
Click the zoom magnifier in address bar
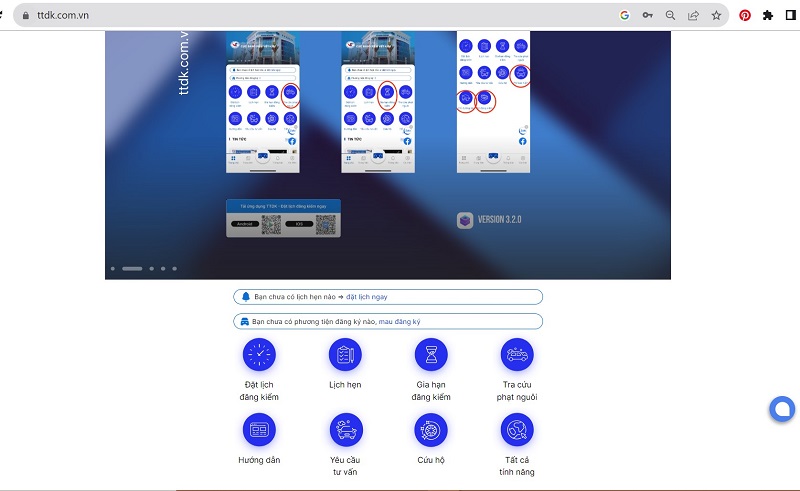coord(670,15)
